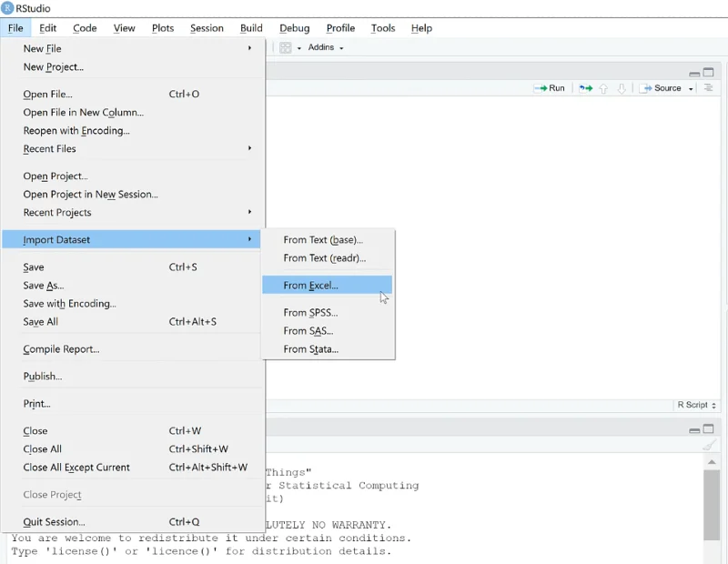Select Publish... entry
The width and height of the screenshot is (728, 564).
coord(131,376)
